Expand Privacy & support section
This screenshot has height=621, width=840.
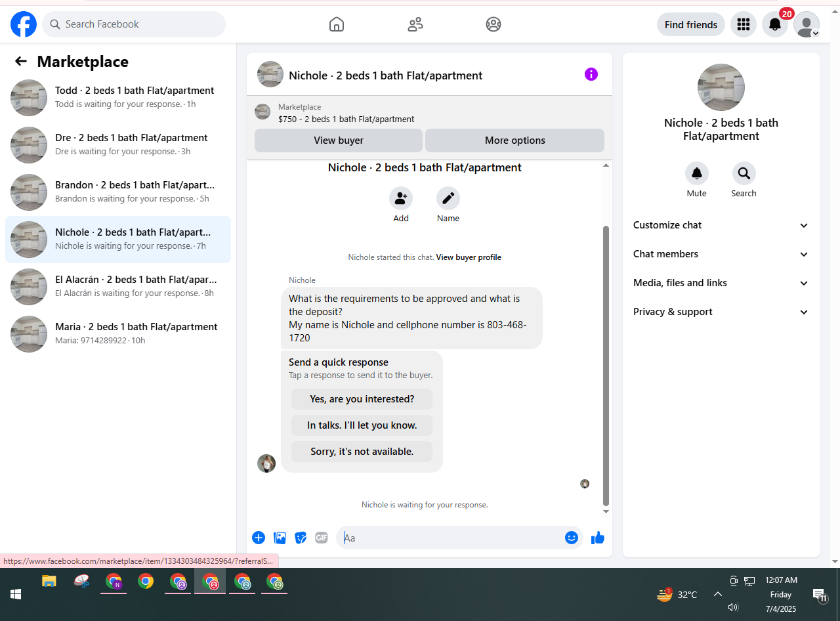coord(721,312)
